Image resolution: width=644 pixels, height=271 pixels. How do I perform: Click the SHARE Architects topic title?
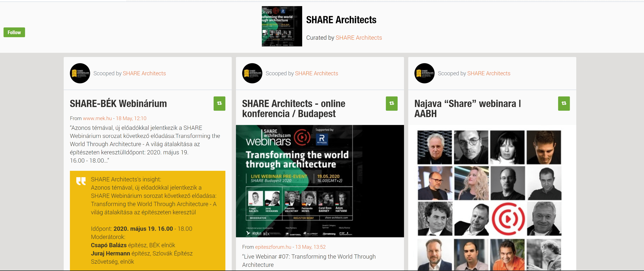pos(341,20)
